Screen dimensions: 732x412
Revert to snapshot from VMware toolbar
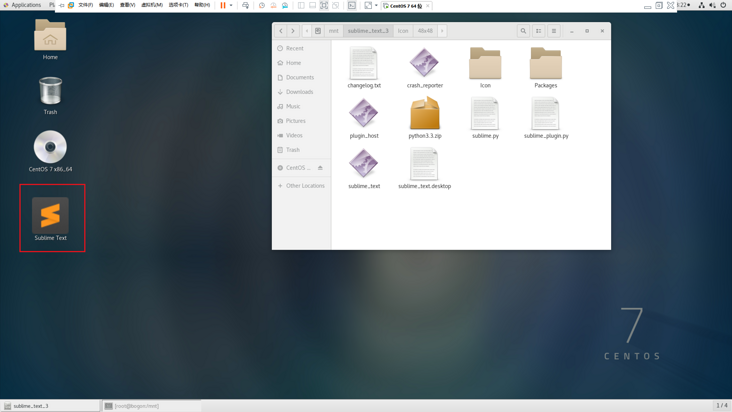point(273,5)
